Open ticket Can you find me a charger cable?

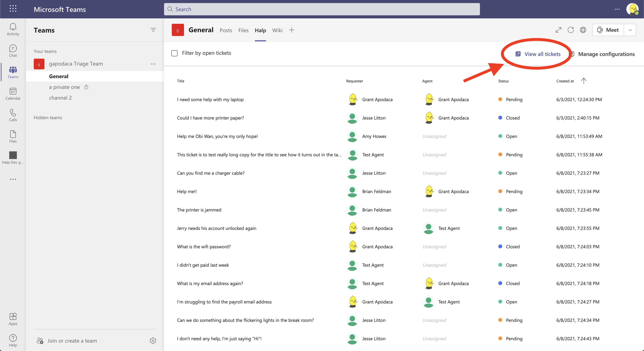211,173
